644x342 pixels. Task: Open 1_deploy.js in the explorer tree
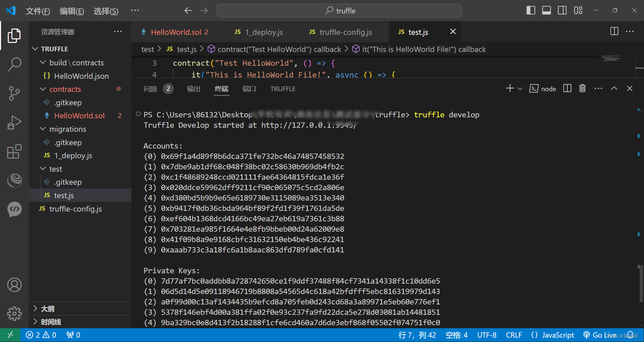[x=80, y=156]
